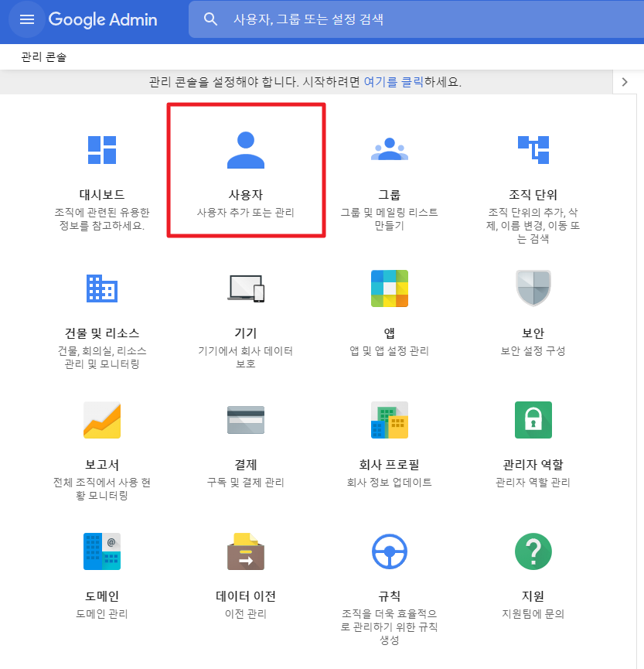
Task: Click 기기에서 회사 데이터 보호 description
Action: [246, 357]
